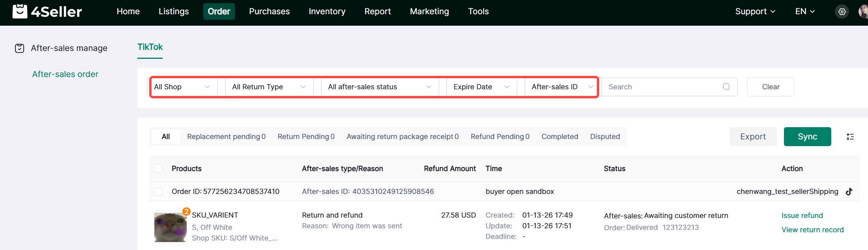Open the column list settings icon

coord(850,137)
